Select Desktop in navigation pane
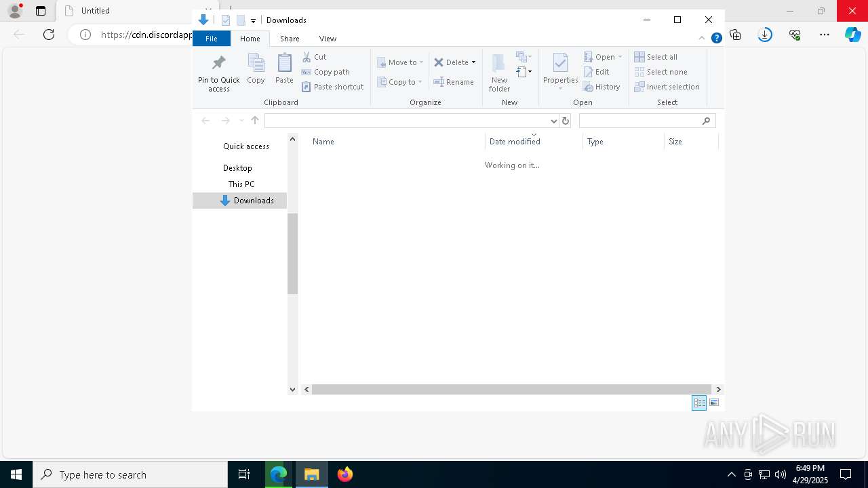 [237, 168]
